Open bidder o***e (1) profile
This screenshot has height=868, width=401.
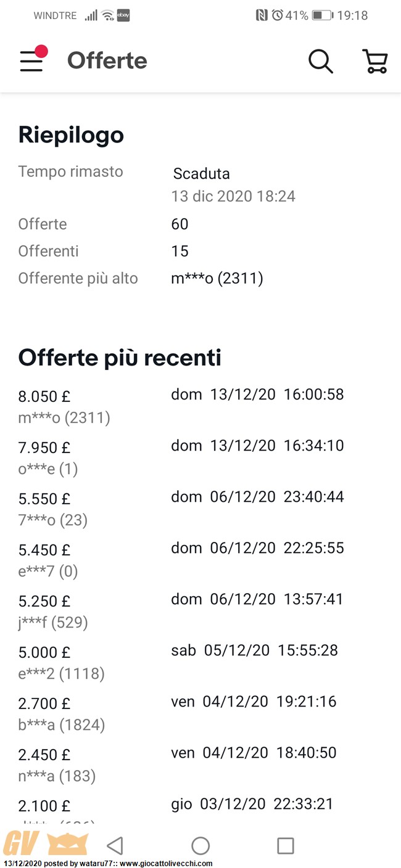[48, 469]
